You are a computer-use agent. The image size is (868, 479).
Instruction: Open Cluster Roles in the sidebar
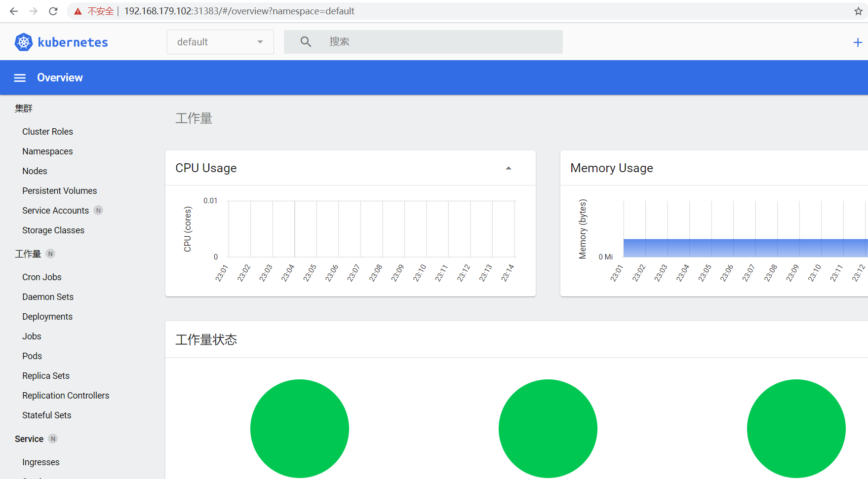pos(47,132)
